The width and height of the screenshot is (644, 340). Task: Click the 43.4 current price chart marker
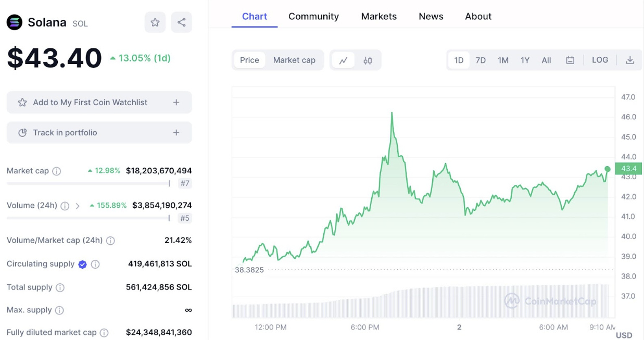pyautogui.click(x=607, y=169)
